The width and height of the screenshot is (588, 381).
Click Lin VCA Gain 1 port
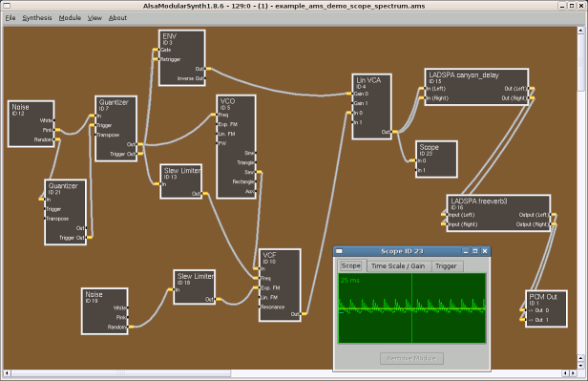coord(353,103)
